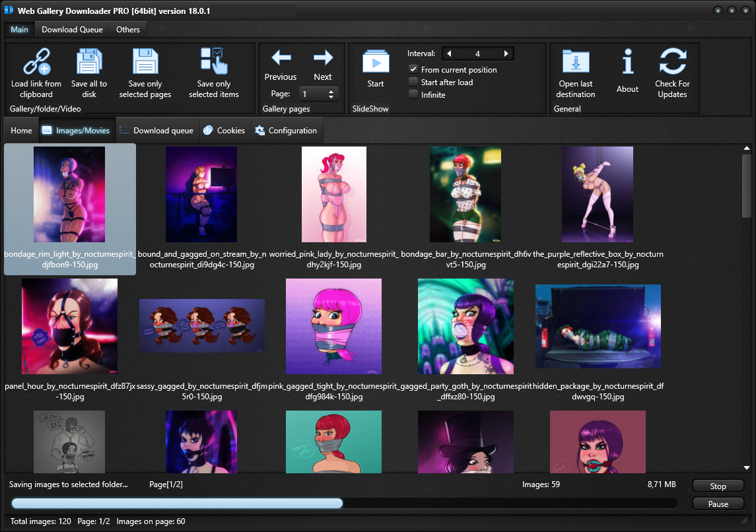This screenshot has width=756, height=532.
Task: Click the gallery vertical scrollbar thumb
Action: 746,186
